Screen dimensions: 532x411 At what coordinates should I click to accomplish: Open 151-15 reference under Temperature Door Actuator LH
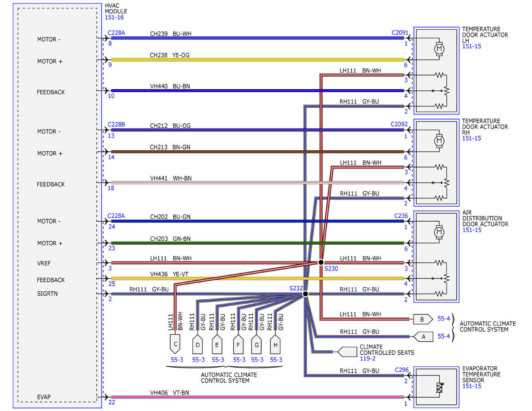(471, 46)
